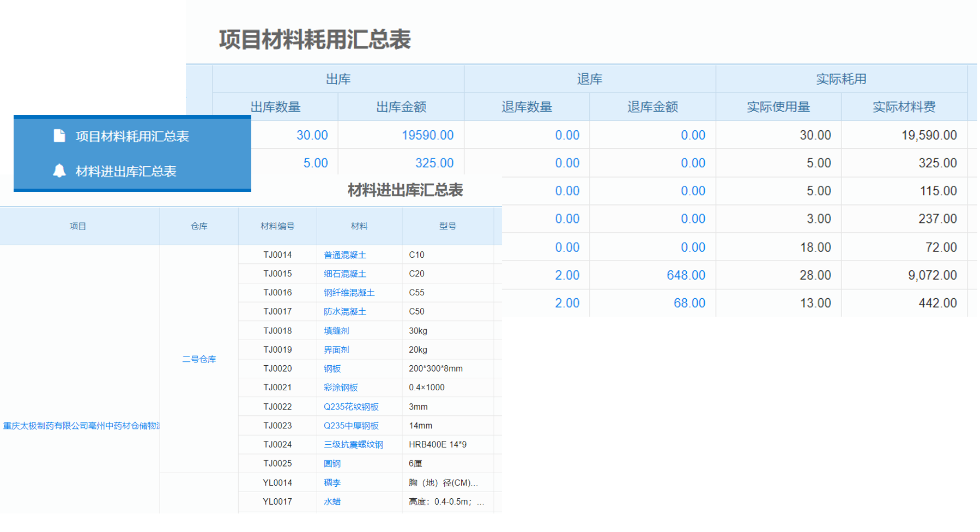Click the 实际材料费 column header
Image resolution: width=980 pixels, height=532 pixels.
pyautogui.click(x=903, y=107)
